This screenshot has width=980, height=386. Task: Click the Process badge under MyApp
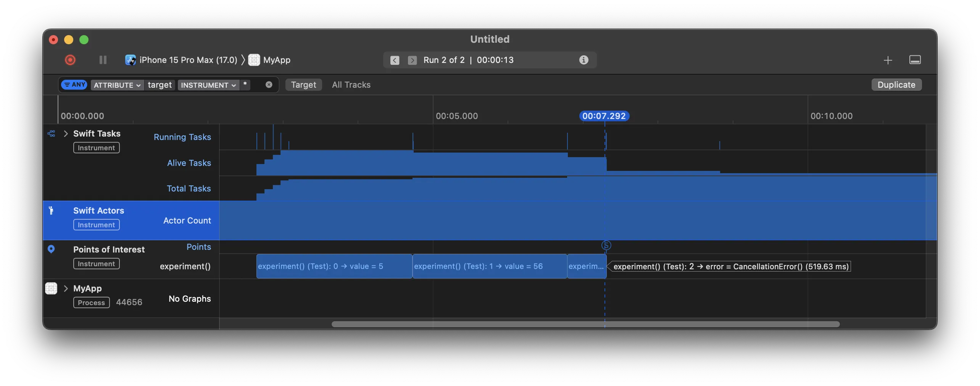tap(92, 302)
